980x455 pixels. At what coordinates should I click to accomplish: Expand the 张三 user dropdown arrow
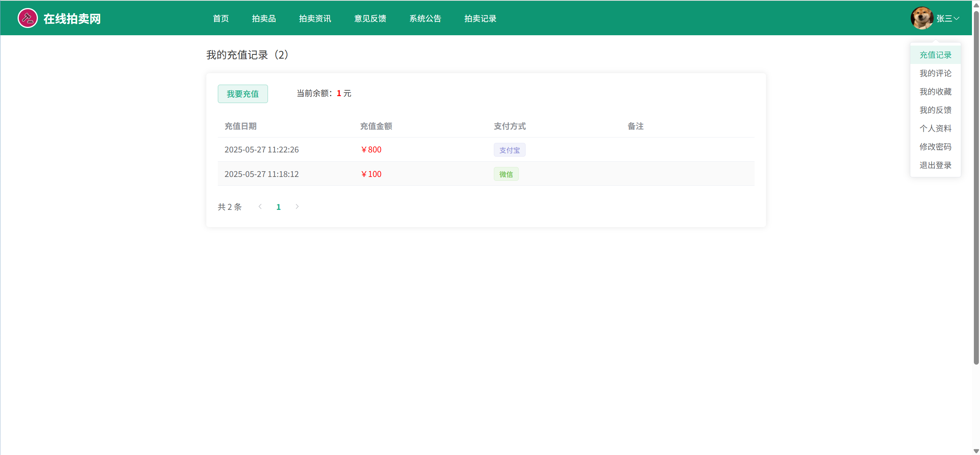[x=956, y=18]
